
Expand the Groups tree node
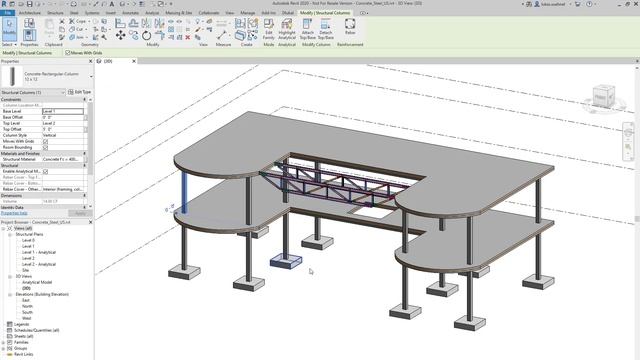(3, 349)
